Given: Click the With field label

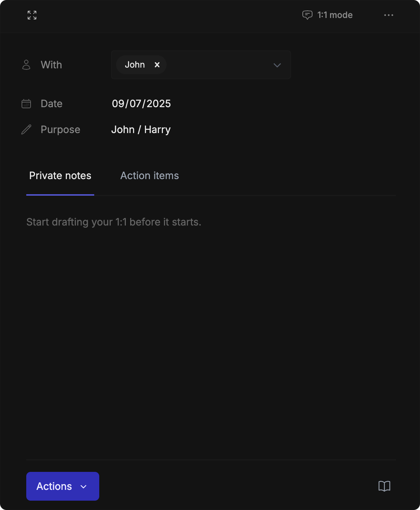Looking at the screenshot, I should click(x=51, y=65).
